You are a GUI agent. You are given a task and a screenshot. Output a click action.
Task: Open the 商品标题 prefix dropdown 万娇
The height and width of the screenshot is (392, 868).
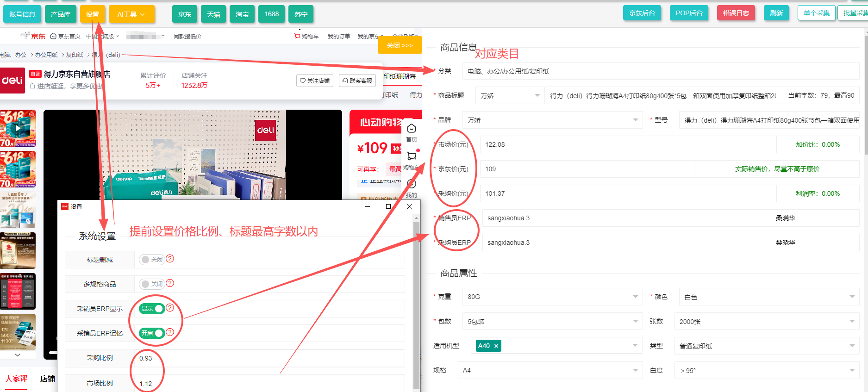click(x=510, y=95)
